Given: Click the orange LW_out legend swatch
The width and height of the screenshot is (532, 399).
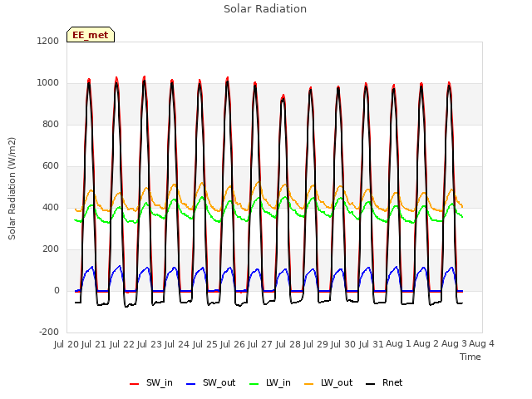Looking at the screenshot, I should (x=309, y=384).
